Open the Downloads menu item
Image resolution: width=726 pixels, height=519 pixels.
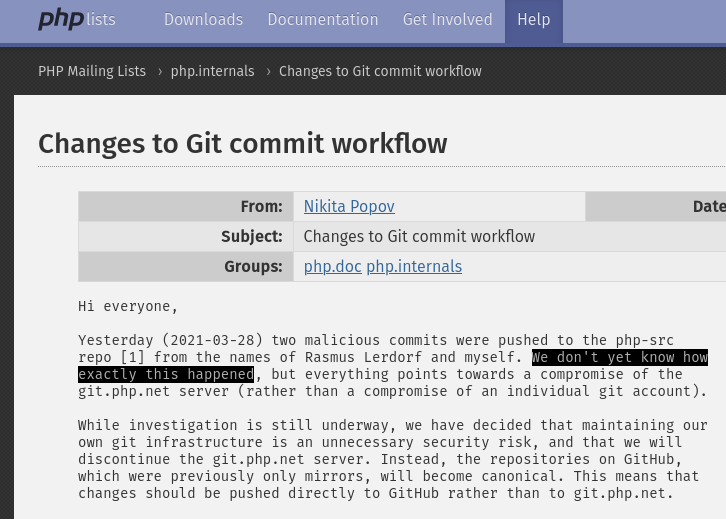203,19
